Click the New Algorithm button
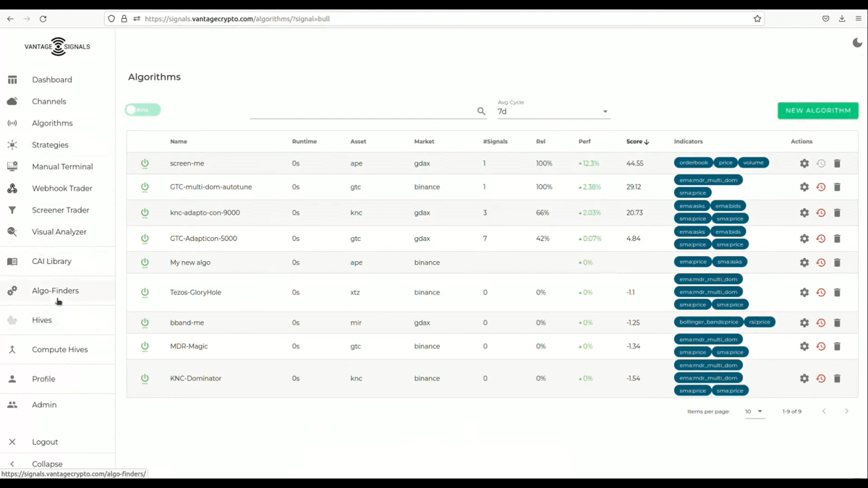Image resolution: width=868 pixels, height=488 pixels. tap(817, 111)
